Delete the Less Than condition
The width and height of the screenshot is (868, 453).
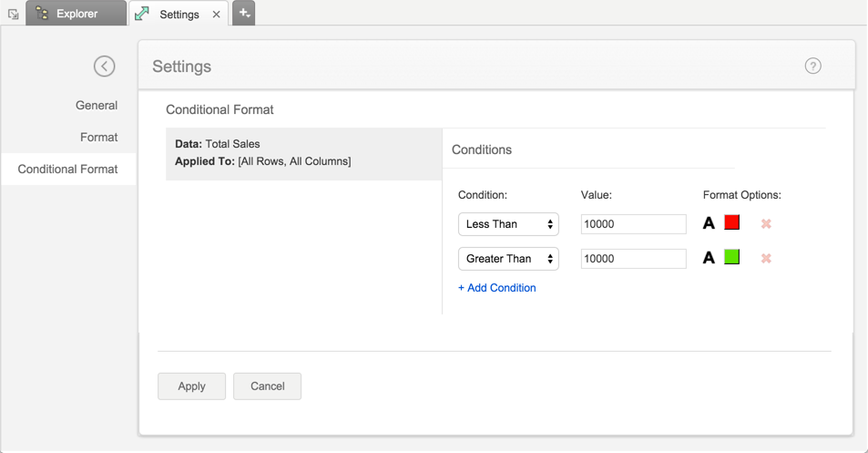coord(766,223)
